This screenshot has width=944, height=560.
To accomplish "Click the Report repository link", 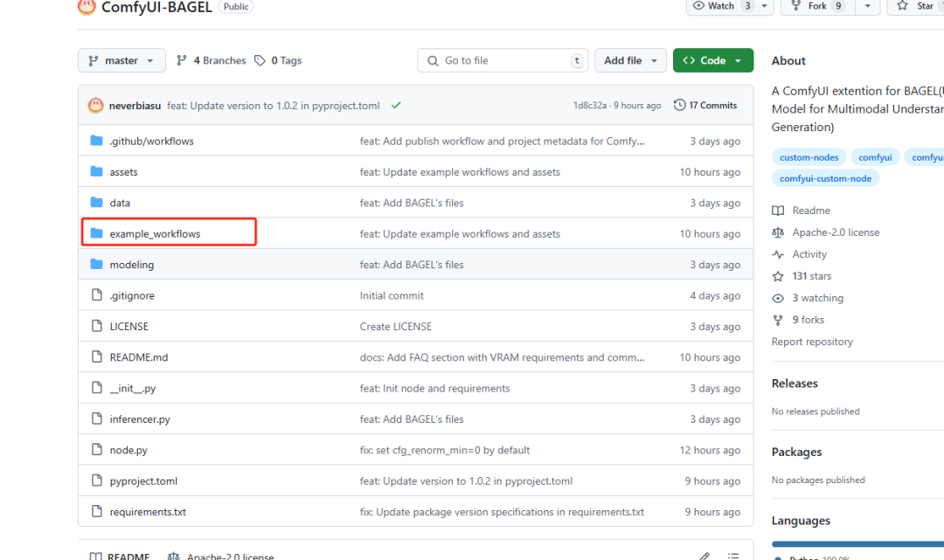I will pos(812,342).
